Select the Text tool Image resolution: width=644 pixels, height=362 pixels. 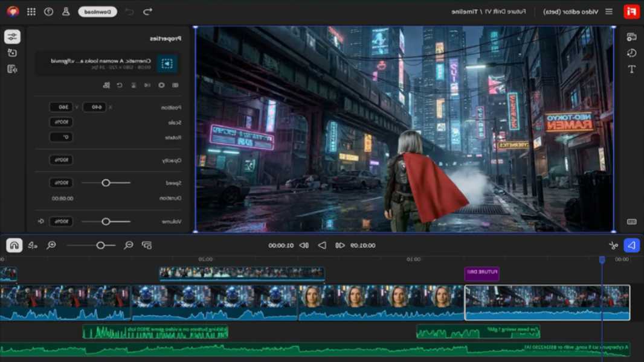[x=633, y=68]
